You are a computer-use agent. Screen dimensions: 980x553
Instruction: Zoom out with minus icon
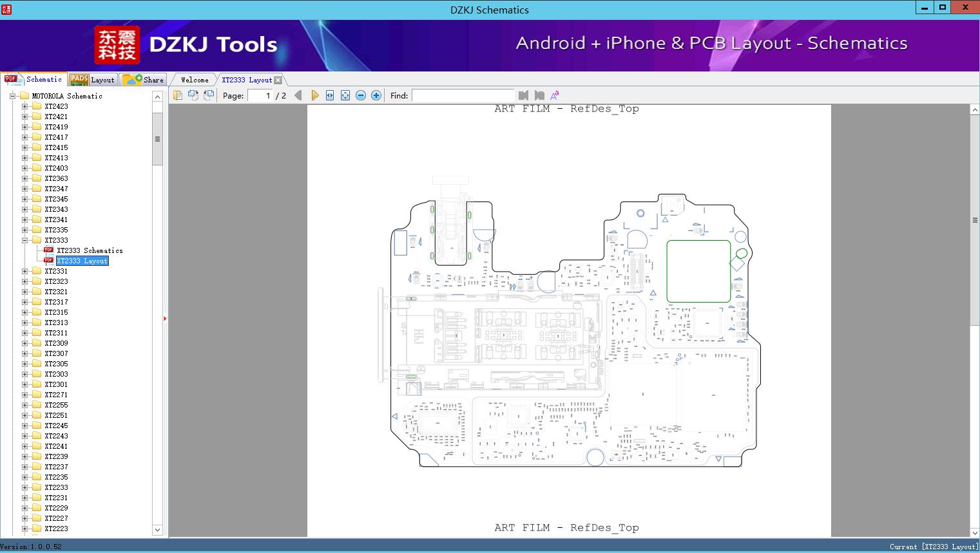point(361,95)
